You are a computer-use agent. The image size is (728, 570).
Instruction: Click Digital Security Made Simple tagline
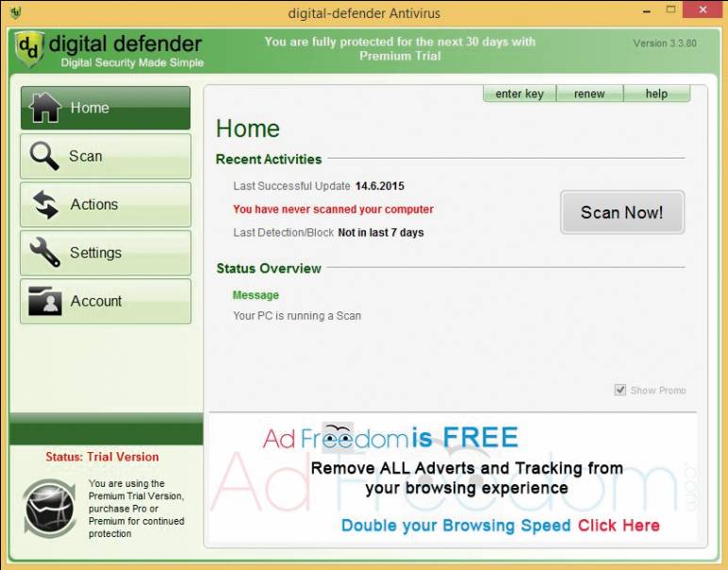[132, 62]
